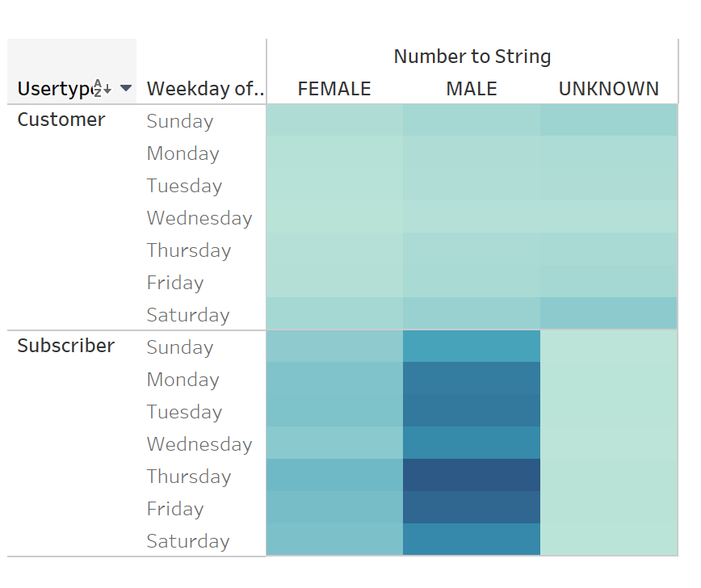Click Wednesday label in the Customer section
Image resolution: width=701 pixels, height=588 pixels.
pyautogui.click(x=199, y=218)
